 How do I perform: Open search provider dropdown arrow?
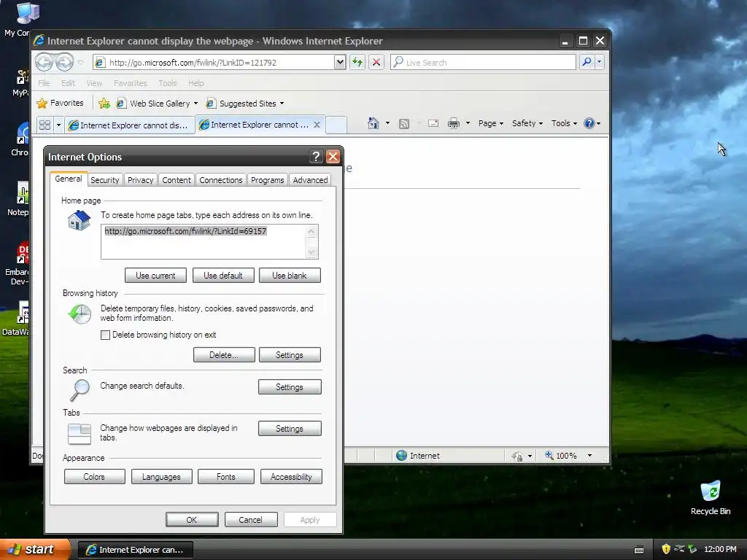point(600,62)
